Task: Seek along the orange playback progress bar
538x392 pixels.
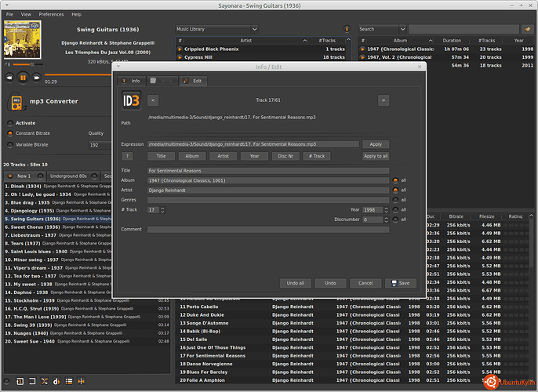Action: [78, 74]
